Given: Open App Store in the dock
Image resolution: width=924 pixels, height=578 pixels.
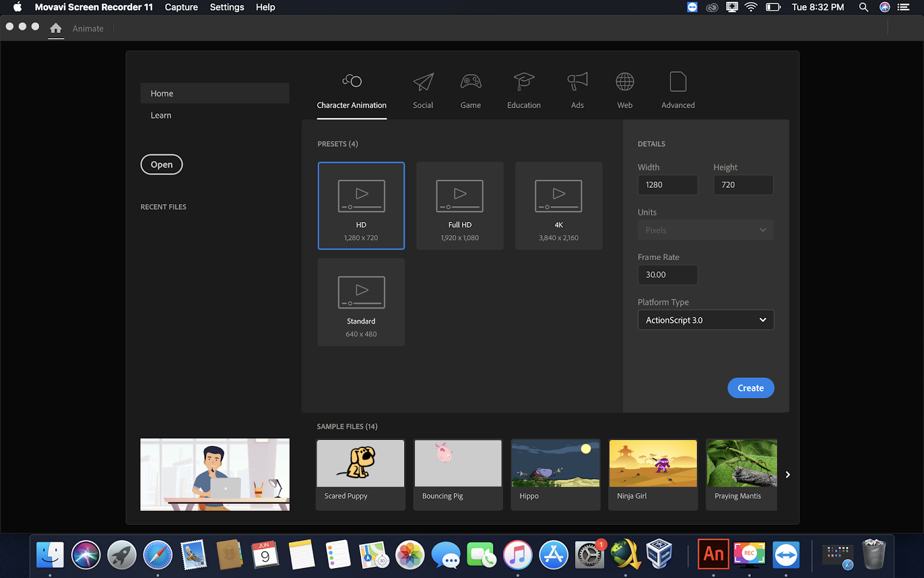Looking at the screenshot, I should (553, 555).
